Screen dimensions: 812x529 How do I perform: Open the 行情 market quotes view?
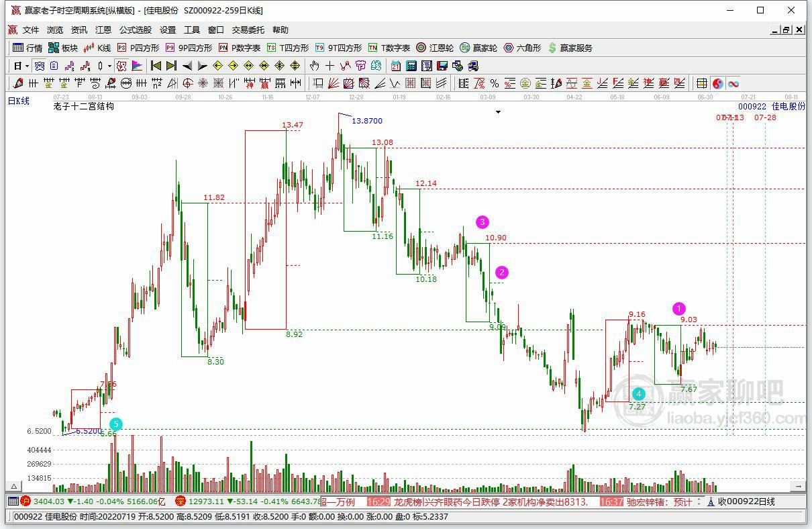[28, 48]
